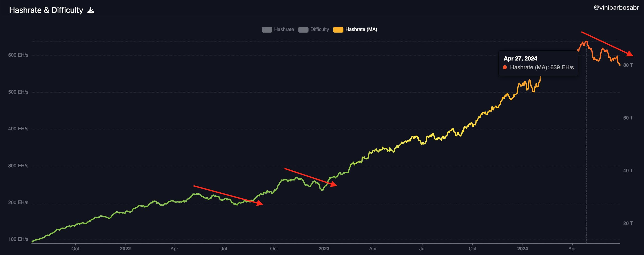This screenshot has width=644, height=255.
Task: Click the 2024 label on the time axis
Action: click(522, 249)
